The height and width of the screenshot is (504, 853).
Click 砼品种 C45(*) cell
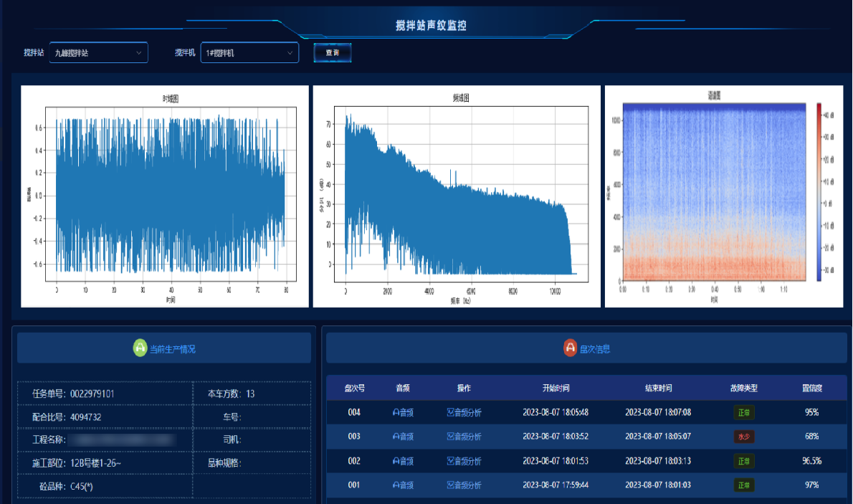click(x=105, y=487)
